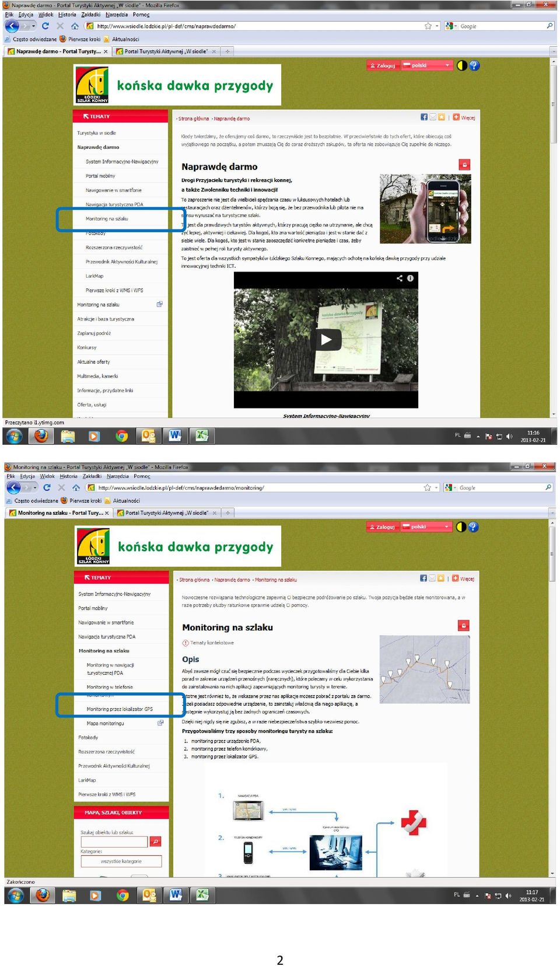Image resolution: width=560 pixels, height=966 pixels.
Task: Open the wszystkie kategorie combo box
Action: 121,861
